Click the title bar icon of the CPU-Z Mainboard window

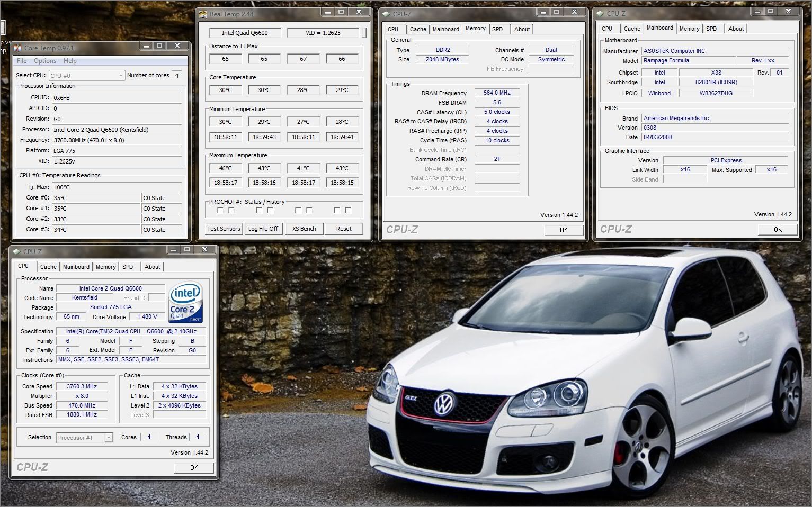600,14
